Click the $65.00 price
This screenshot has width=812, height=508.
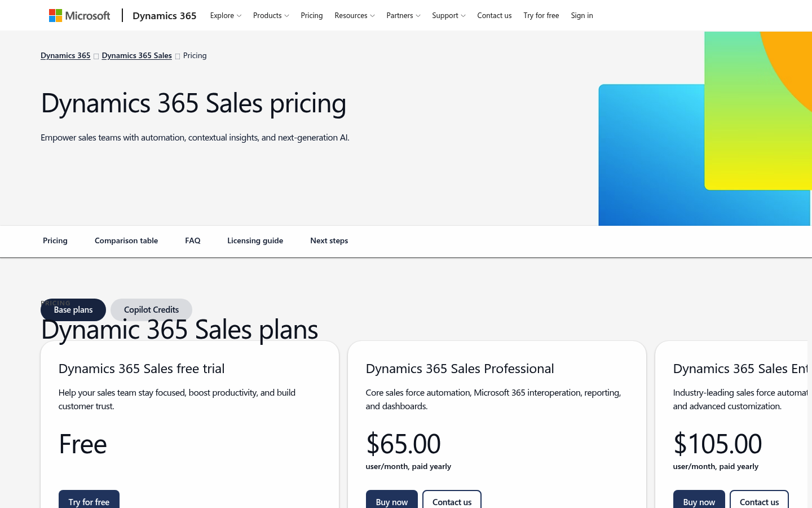pos(403,444)
